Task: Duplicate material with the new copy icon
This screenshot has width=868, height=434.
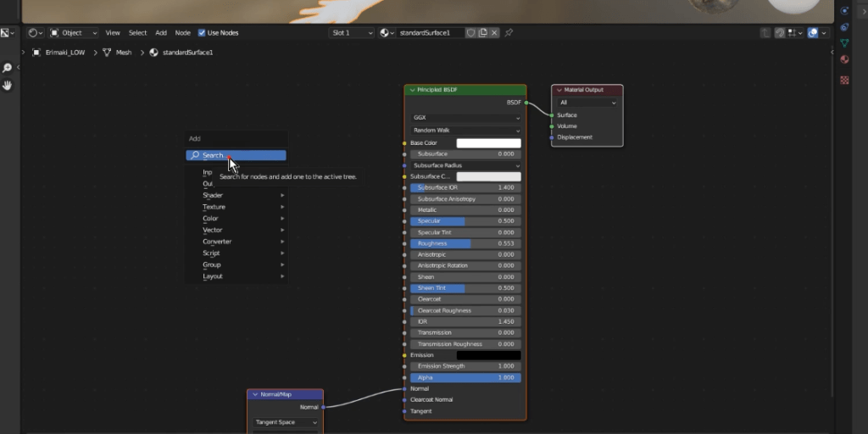Action: (483, 33)
